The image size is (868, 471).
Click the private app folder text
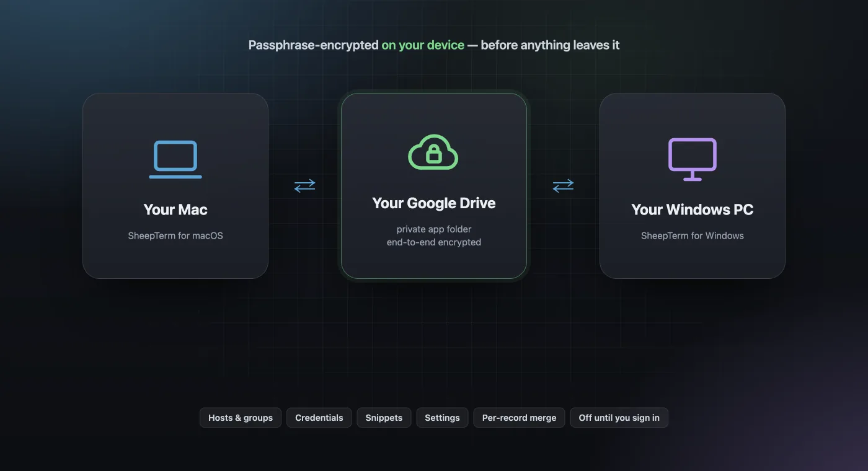tap(434, 229)
